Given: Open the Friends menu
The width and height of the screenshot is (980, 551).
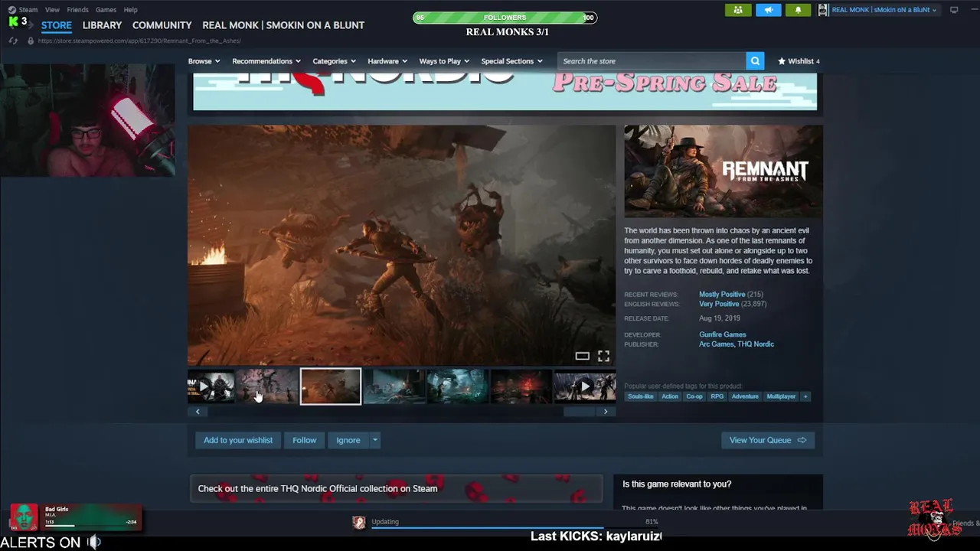Looking at the screenshot, I should pos(77,10).
